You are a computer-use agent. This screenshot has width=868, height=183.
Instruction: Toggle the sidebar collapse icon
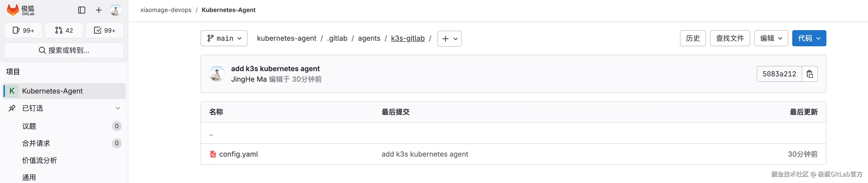(x=81, y=10)
